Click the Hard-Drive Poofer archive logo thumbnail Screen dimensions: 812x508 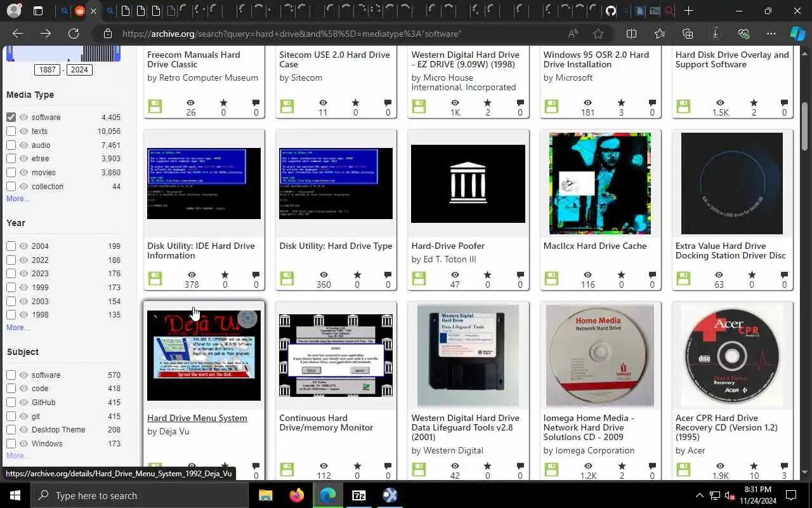(x=468, y=184)
